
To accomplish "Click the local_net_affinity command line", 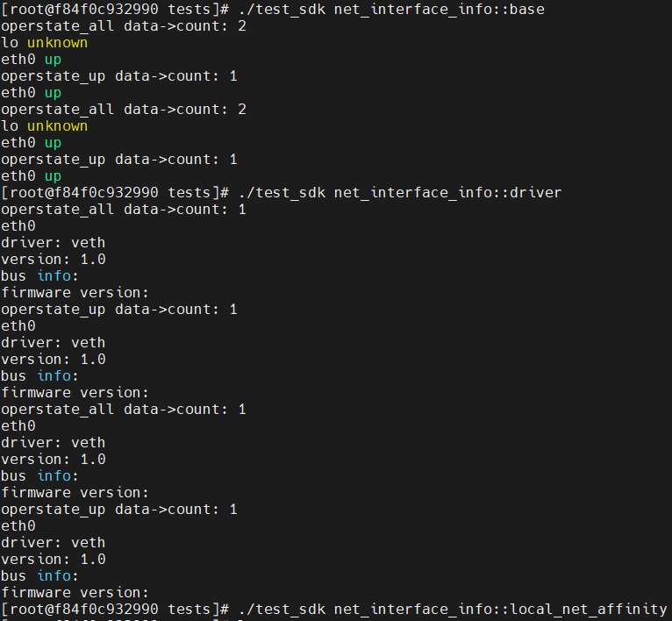I will (x=334, y=610).
